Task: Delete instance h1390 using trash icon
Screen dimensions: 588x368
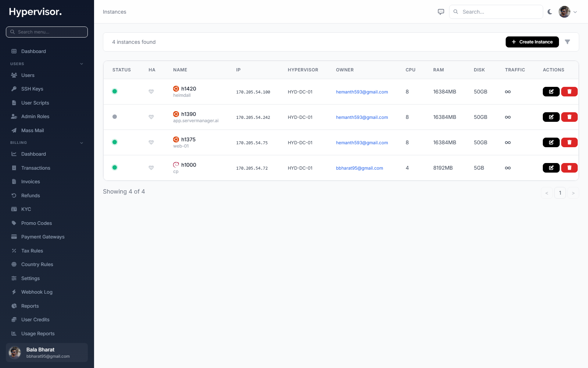Action: click(x=569, y=117)
